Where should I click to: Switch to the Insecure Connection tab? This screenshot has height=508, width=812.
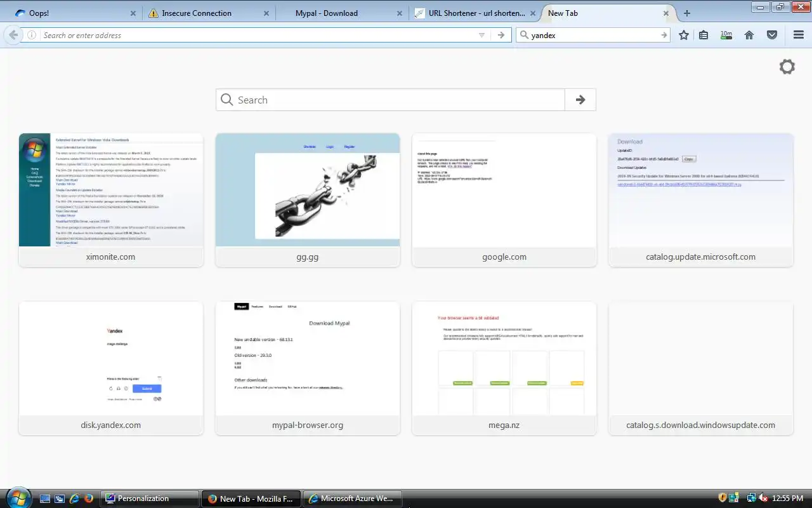207,13
